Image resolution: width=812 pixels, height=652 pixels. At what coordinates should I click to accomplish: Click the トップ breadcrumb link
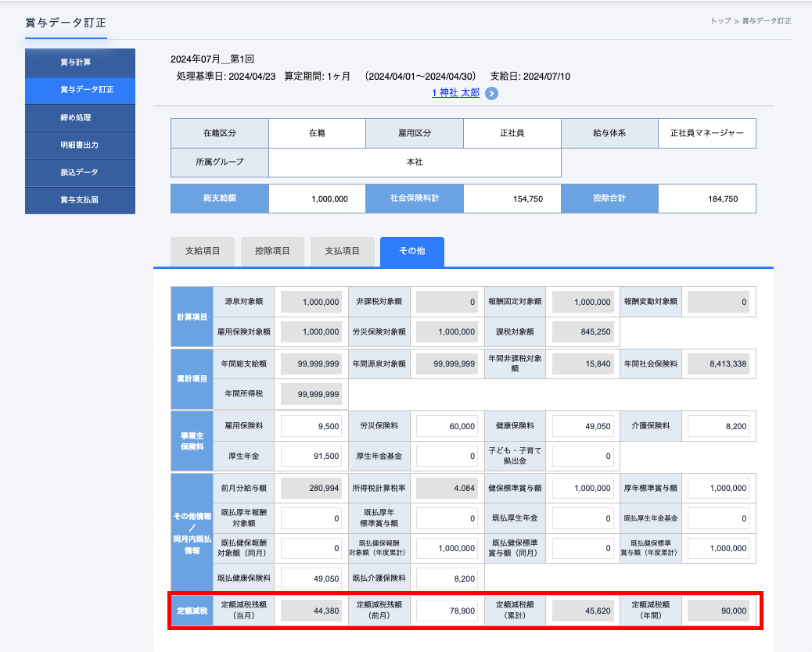tap(720, 20)
